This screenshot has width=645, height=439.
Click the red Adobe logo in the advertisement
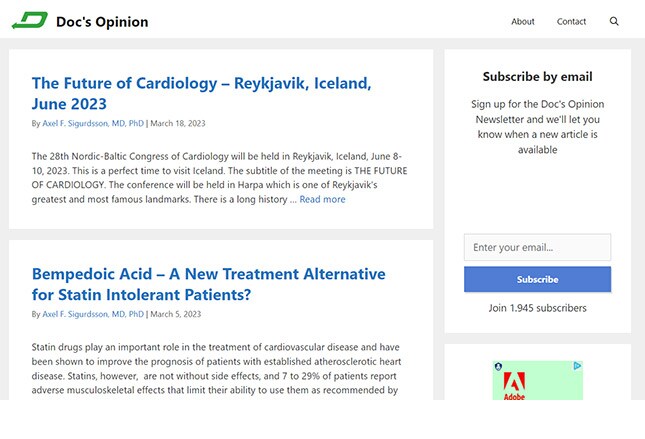pyautogui.click(x=514, y=386)
